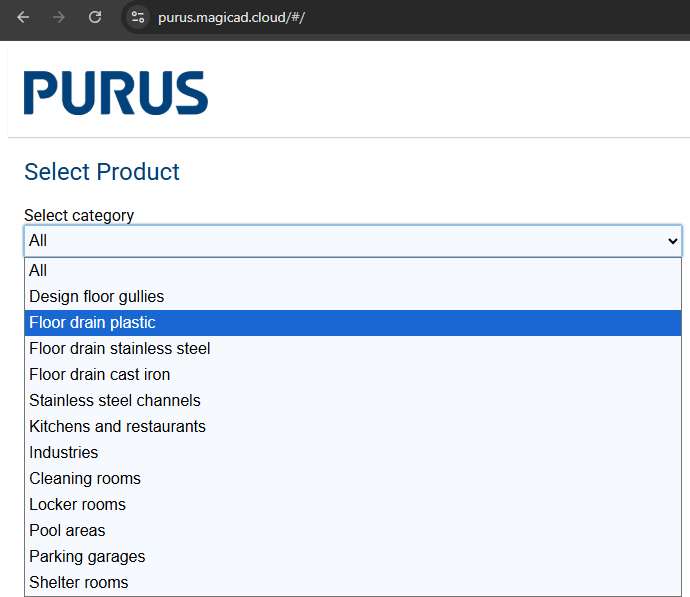This screenshot has width=690, height=597.
Task: Select "Floor drain plastic" category
Action: click(x=353, y=322)
